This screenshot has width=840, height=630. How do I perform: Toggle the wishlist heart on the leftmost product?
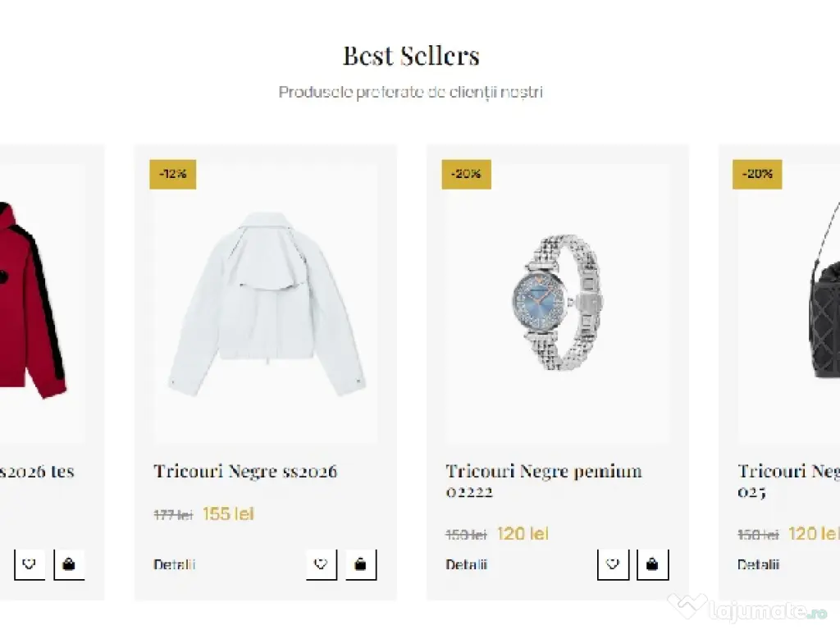[30, 564]
